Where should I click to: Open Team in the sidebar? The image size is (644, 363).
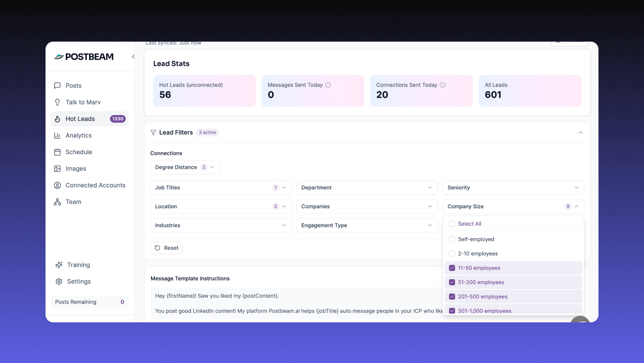tap(90, 202)
